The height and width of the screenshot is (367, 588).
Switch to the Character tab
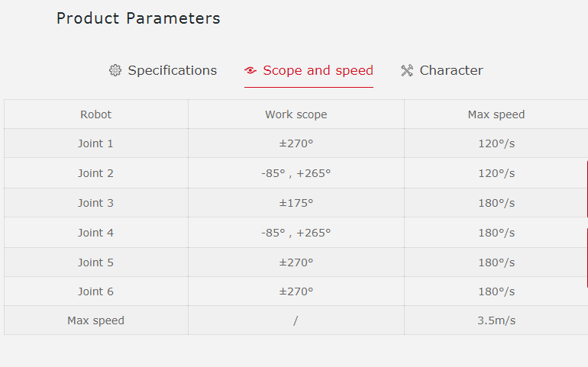(x=451, y=70)
